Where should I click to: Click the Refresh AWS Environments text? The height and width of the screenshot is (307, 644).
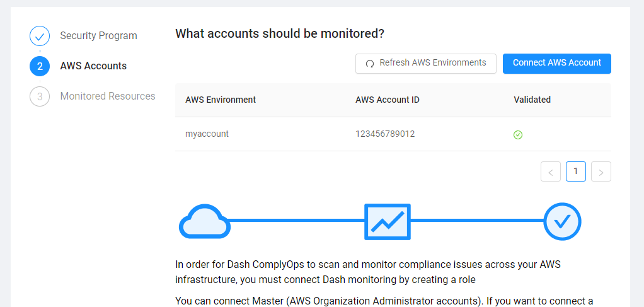432,63
